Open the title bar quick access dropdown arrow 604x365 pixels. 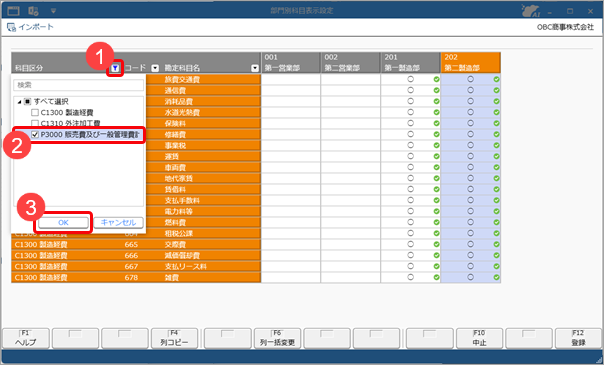pyautogui.click(x=54, y=11)
